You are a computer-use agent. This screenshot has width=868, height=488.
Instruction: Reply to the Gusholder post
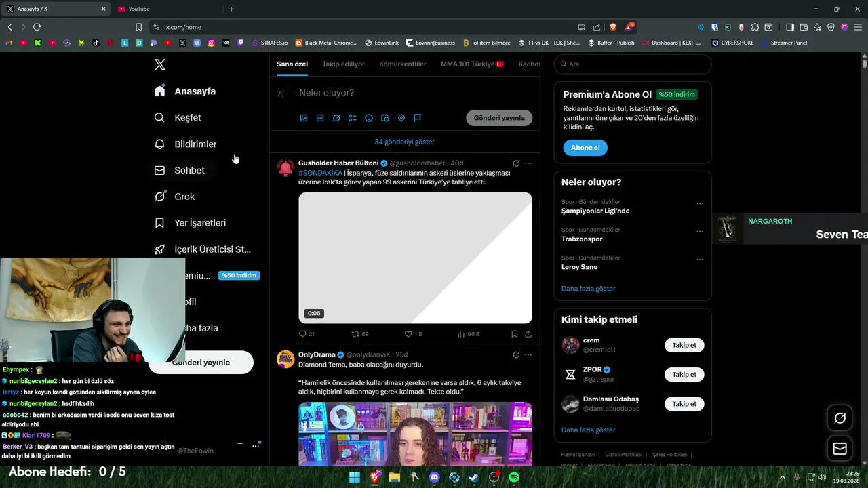point(307,334)
